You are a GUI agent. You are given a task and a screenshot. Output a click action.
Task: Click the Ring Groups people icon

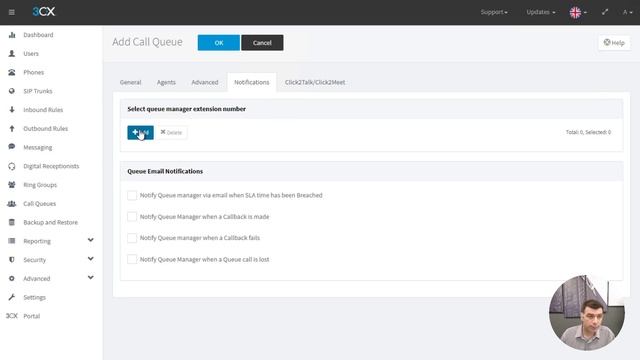12,184
